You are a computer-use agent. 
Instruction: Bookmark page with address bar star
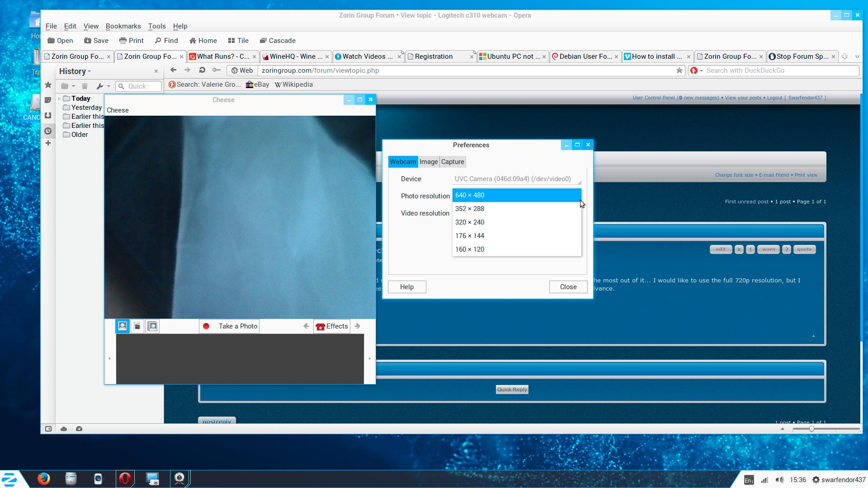[679, 70]
